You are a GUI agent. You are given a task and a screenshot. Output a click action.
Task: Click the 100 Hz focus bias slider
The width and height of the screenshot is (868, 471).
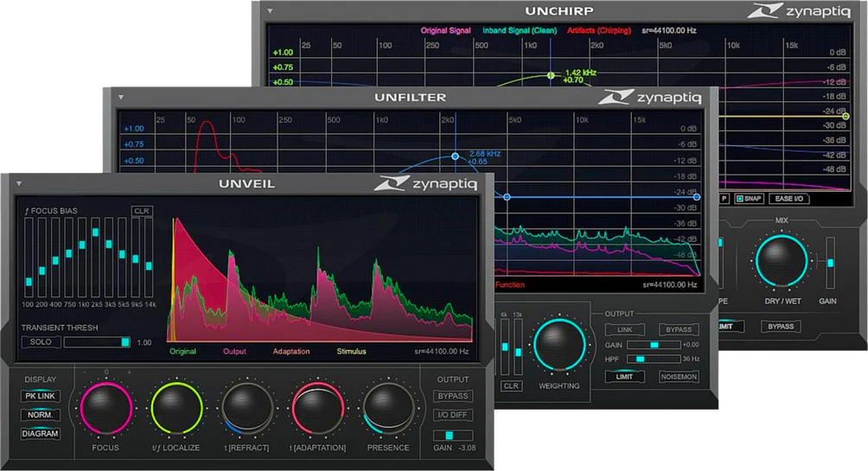click(29, 258)
